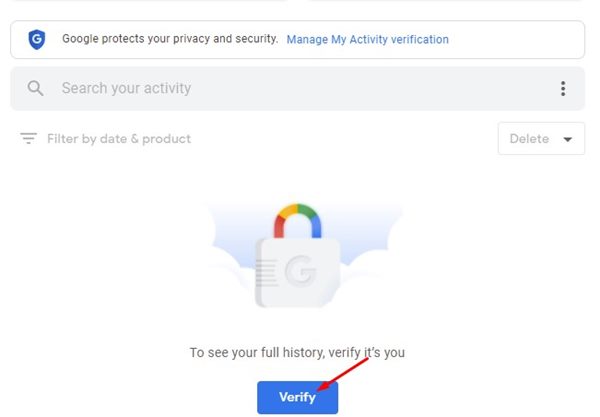Click the grey G logo on padlock
This screenshot has height=417, width=600.
coord(301,271)
